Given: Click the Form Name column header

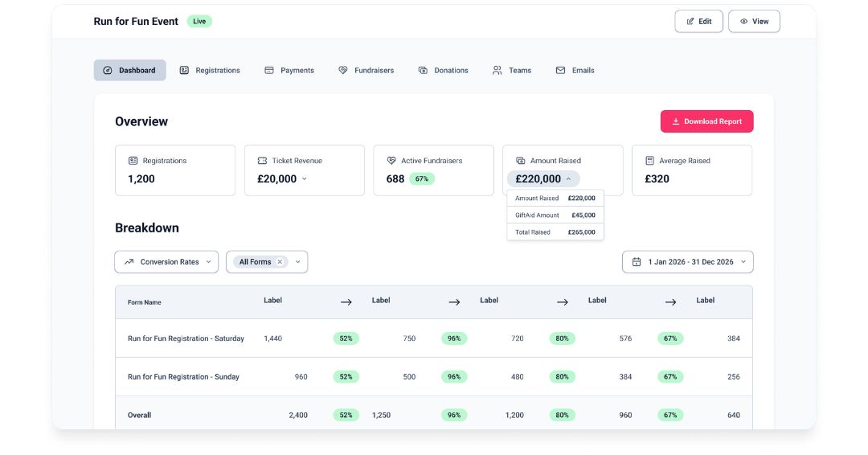Looking at the screenshot, I should [145, 302].
